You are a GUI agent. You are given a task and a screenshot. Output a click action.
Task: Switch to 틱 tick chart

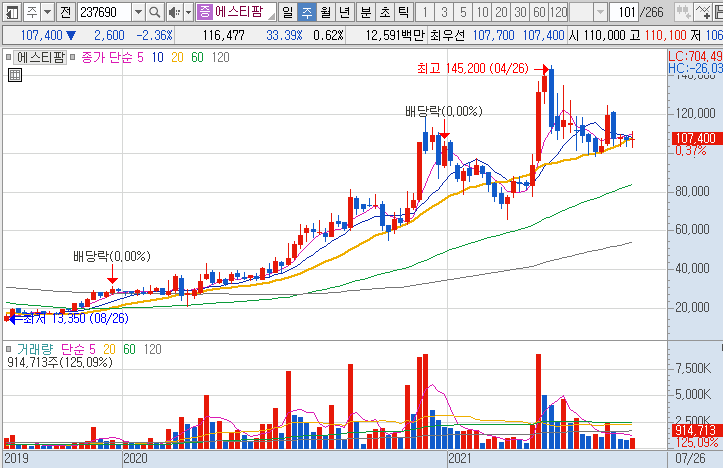click(403, 12)
